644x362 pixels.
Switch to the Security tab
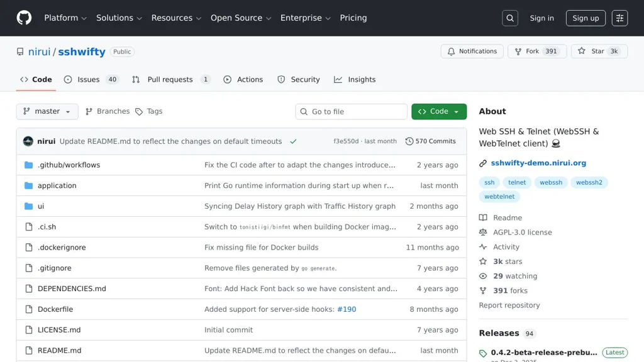[x=299, y=80]
